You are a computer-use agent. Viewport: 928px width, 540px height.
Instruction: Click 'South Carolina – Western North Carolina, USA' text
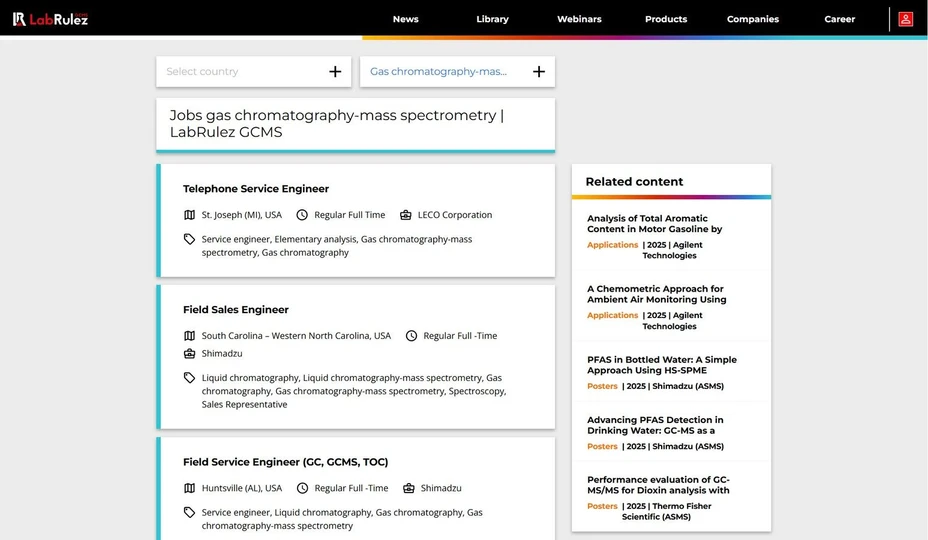coord(296,336)
